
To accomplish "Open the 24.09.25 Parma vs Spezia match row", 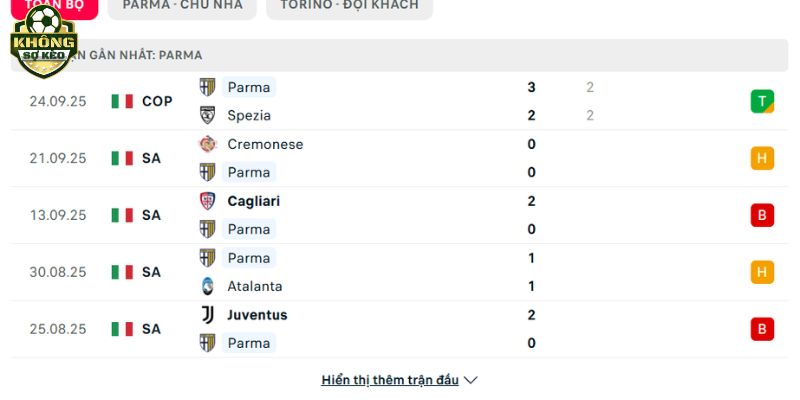I will (399, 101).
